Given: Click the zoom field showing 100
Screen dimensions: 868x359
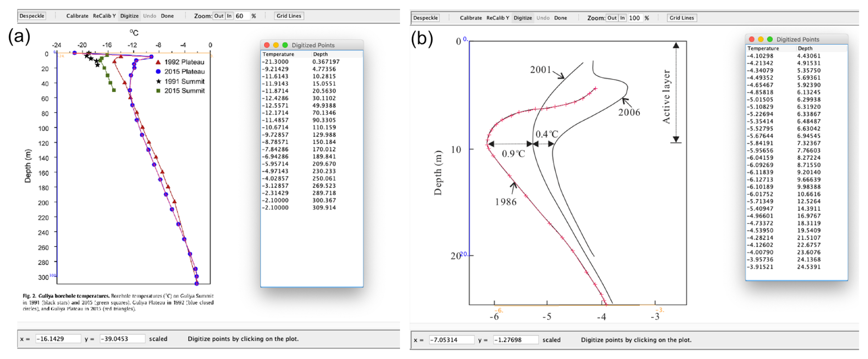Looking at the screenshot, I should 635,18.
